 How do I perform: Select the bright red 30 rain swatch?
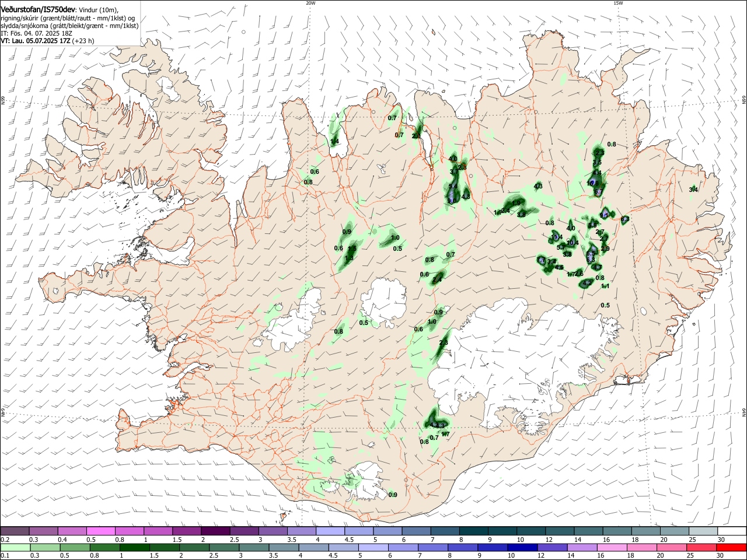[x=732, y=548]
